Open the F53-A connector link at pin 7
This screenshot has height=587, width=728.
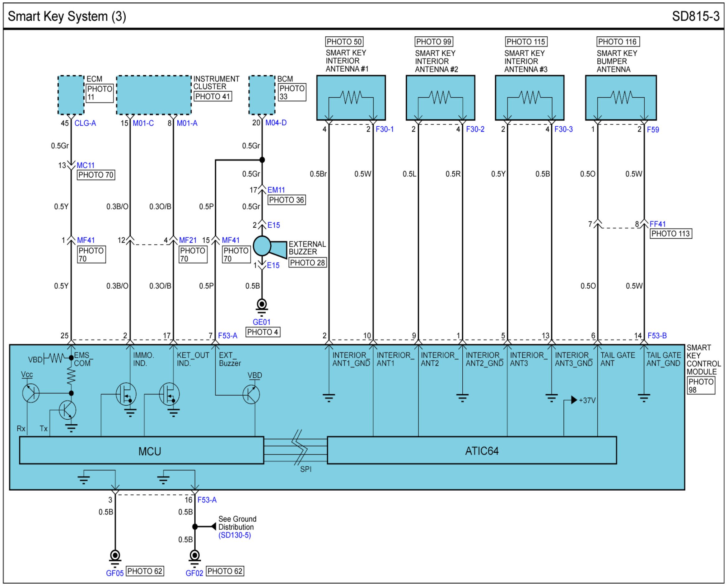227,335
